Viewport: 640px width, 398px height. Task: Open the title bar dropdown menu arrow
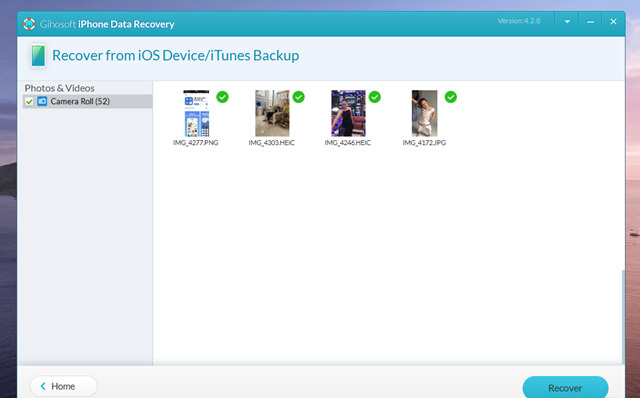coord(567,22)
